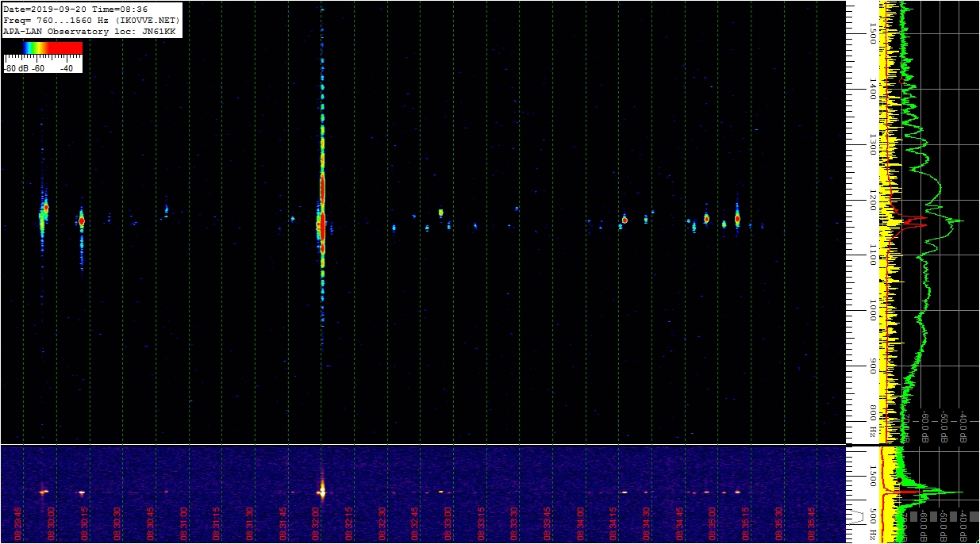Click the 08:29:45 time label
Viewport: 980px width, 544px height.
pyautogui.click(x=17, y=523)
